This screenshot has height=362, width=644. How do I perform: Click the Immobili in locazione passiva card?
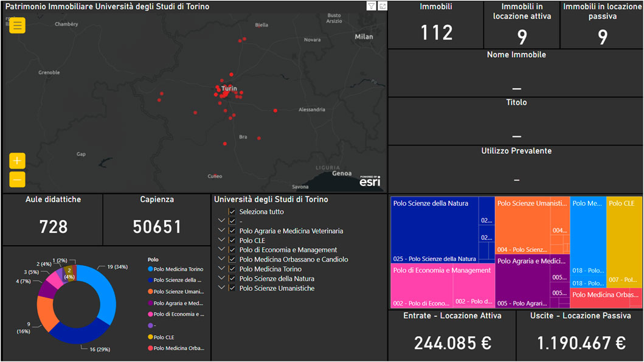click(x=602, y=25)
